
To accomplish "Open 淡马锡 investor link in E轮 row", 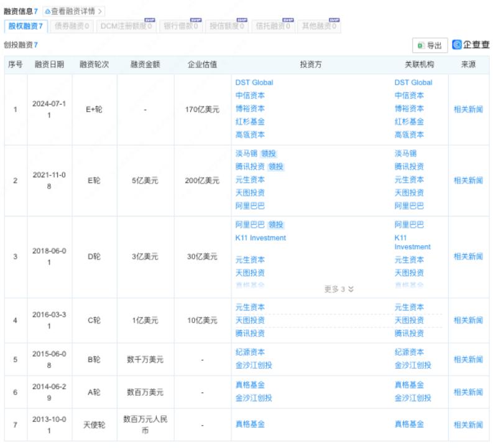I will click(x=246, y=154).
